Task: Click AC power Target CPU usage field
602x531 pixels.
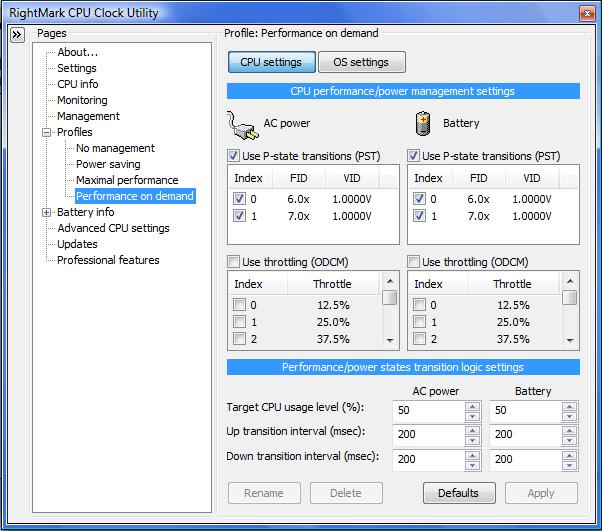Action: point(429,411)
